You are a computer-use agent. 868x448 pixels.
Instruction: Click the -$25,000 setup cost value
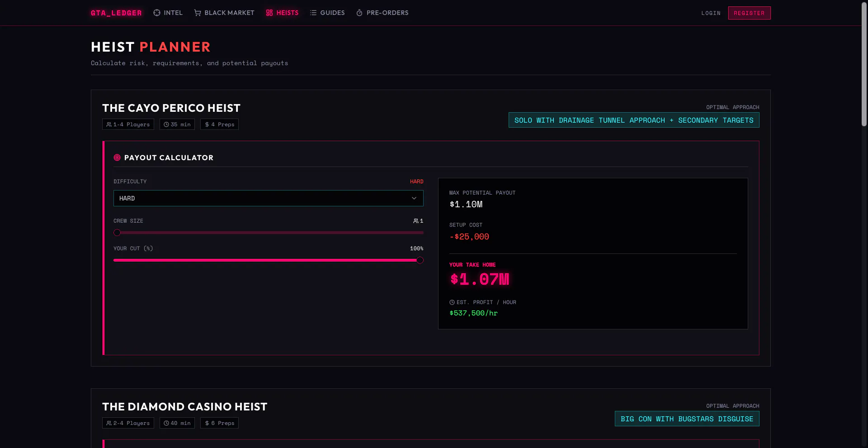(x=469, y=237)
